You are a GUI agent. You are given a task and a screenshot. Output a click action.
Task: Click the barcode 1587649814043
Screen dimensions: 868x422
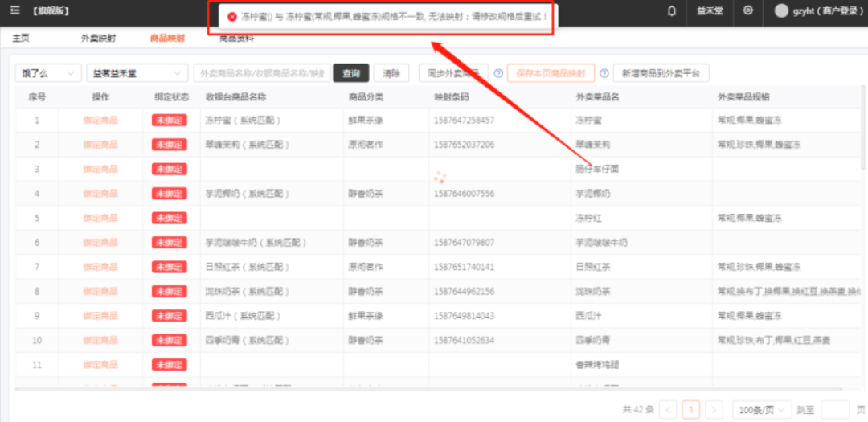click(x=465, y=316)
